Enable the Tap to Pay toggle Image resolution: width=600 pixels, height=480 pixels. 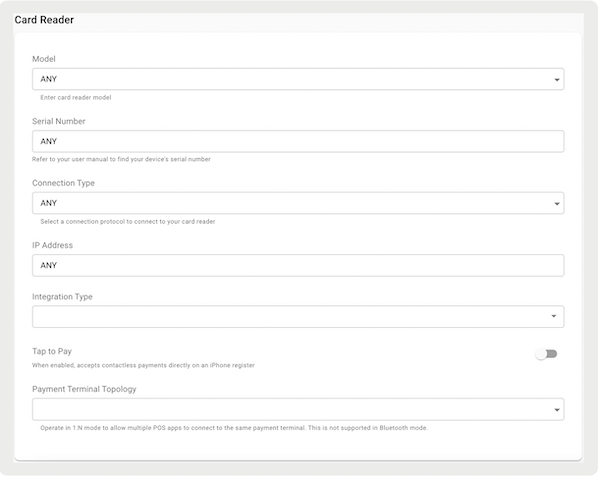pos(546,354)
